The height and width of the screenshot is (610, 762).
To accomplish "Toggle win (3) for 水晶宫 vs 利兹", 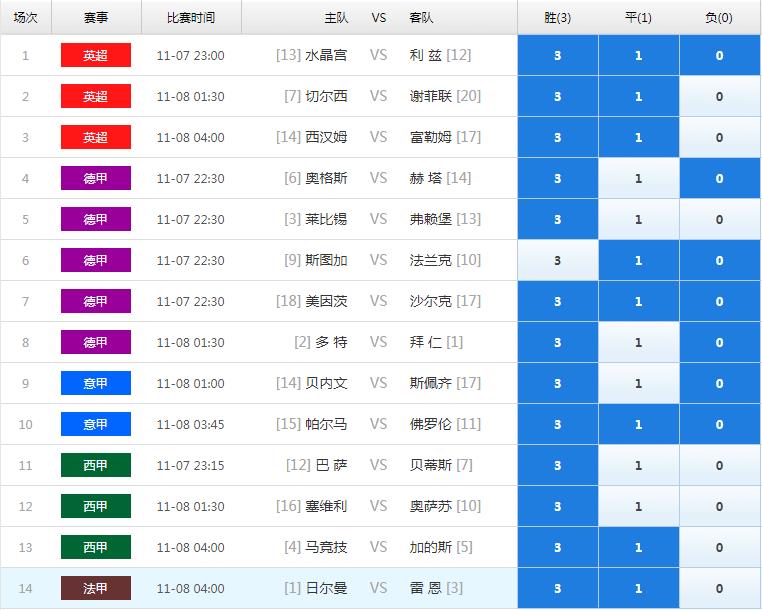I will tap(557, 55).
